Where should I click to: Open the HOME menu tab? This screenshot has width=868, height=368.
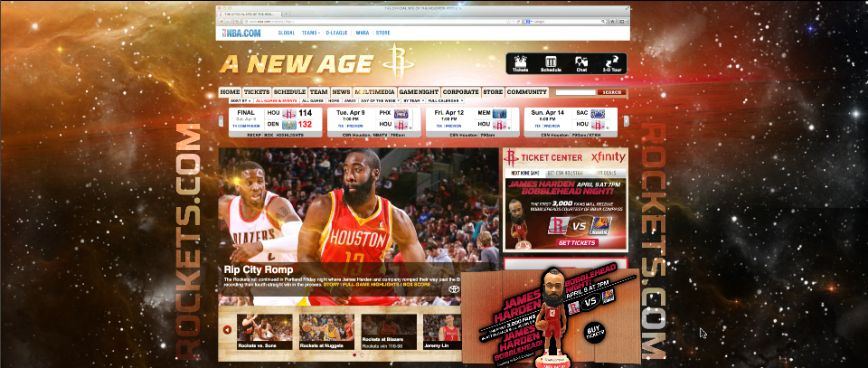[x=230, y=92]
